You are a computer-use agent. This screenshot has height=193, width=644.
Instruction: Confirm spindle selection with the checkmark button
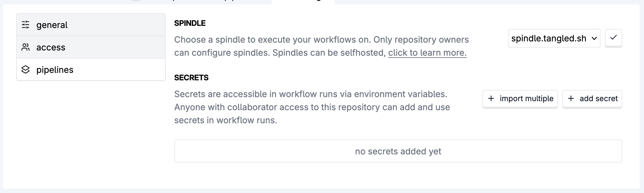click(613, 38)
